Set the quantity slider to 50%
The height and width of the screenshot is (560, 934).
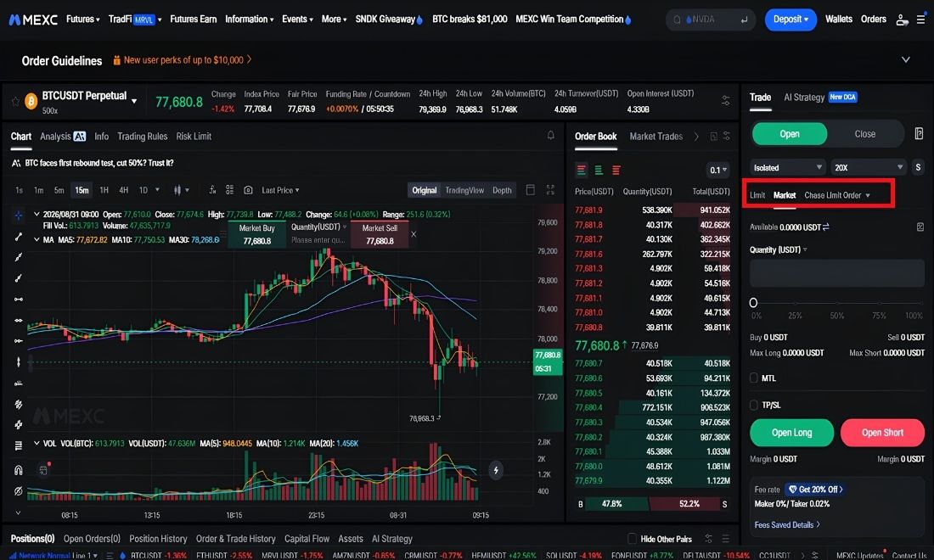837,302
